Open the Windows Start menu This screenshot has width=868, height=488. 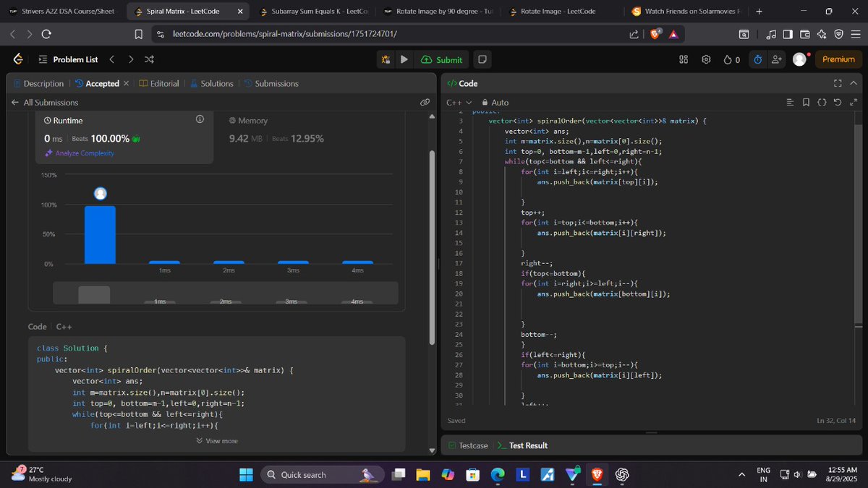click(246, 474)
